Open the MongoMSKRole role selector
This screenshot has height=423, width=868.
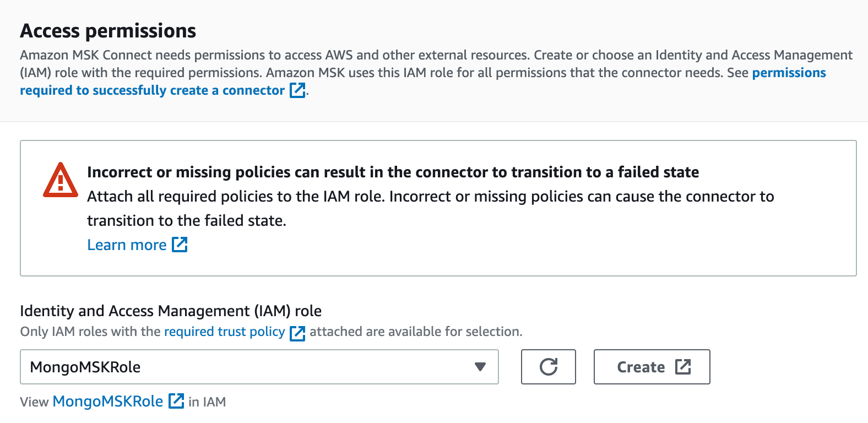tap(248, 367)
